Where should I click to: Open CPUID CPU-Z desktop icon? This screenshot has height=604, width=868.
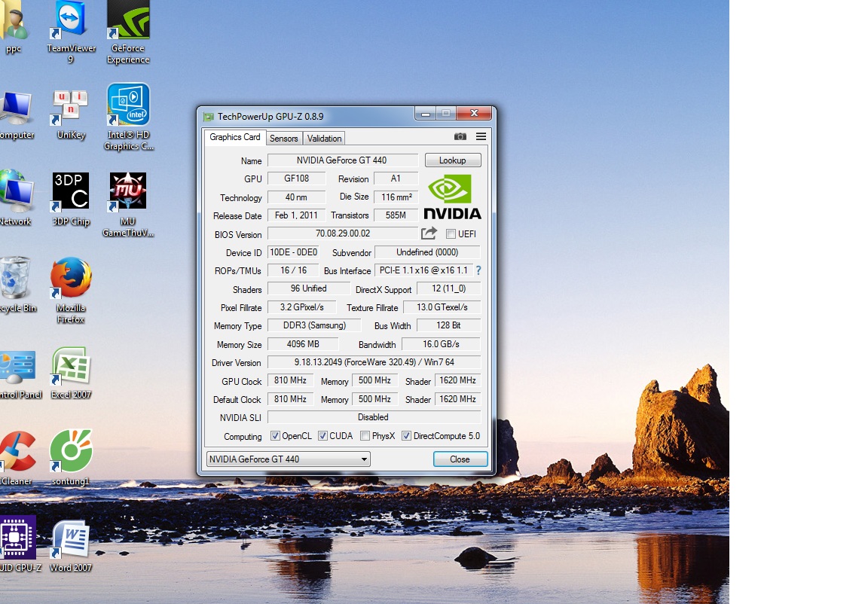[x=19, y=544]
